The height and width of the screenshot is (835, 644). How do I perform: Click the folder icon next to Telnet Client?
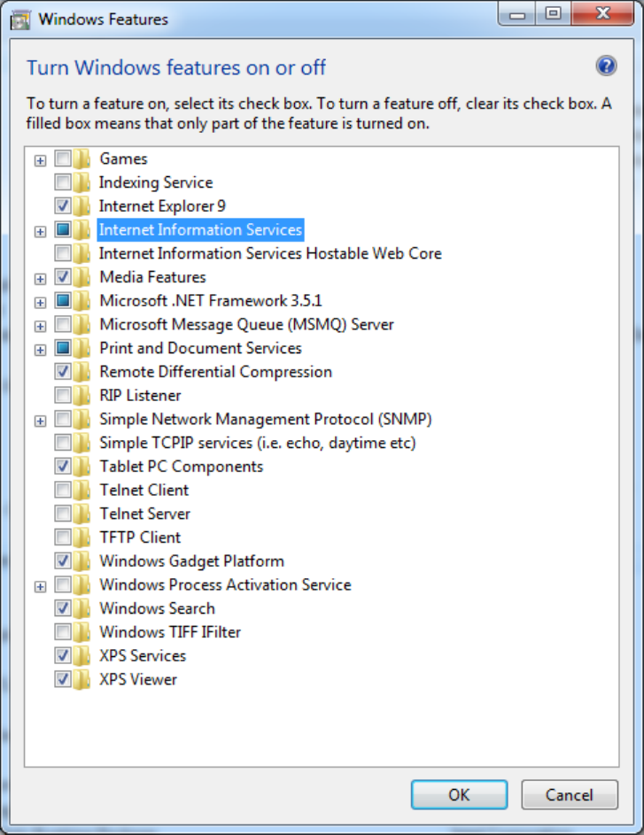click(x=82, y=491)
